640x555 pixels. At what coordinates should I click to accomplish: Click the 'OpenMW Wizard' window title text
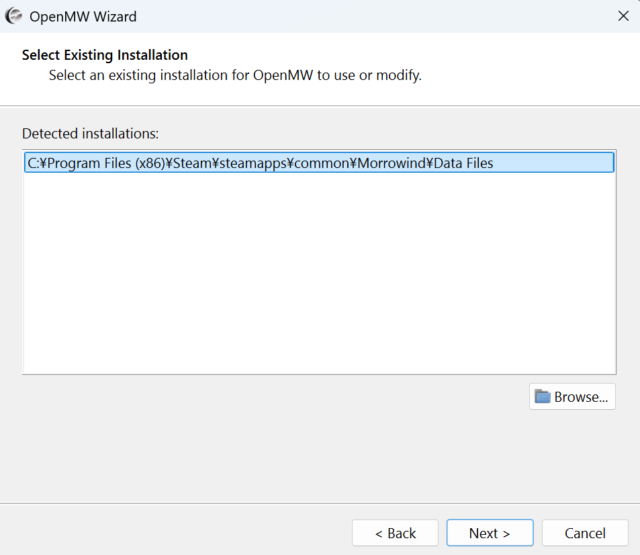coord(83,16)
